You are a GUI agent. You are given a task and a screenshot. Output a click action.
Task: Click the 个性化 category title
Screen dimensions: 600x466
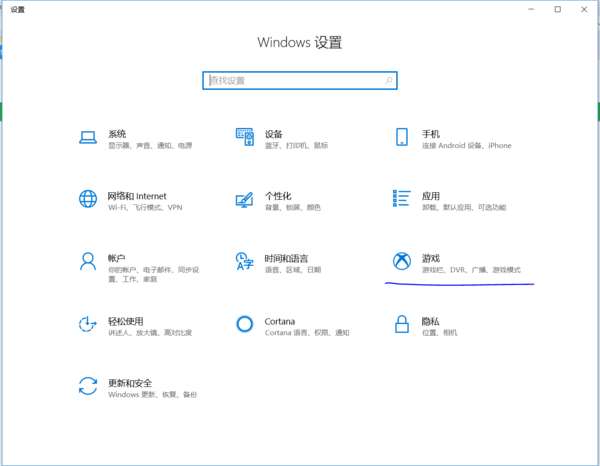[x=278, y=196]
